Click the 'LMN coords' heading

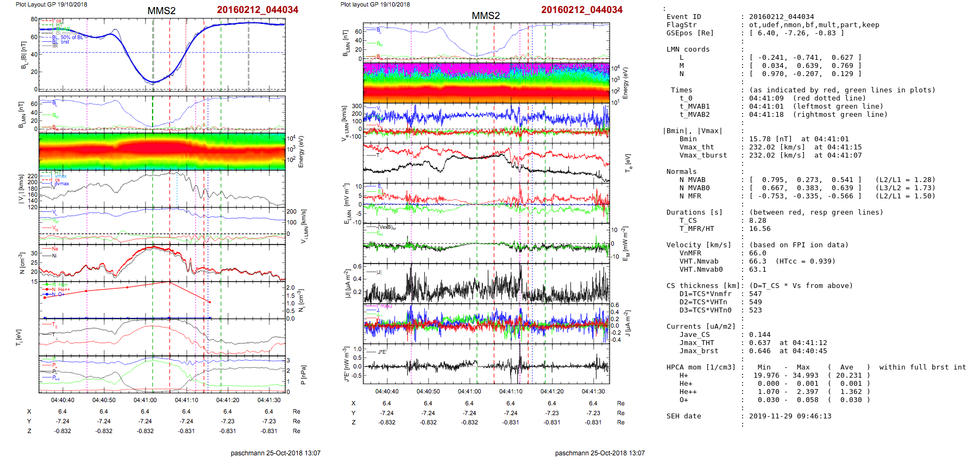click(x=688, y=49)
